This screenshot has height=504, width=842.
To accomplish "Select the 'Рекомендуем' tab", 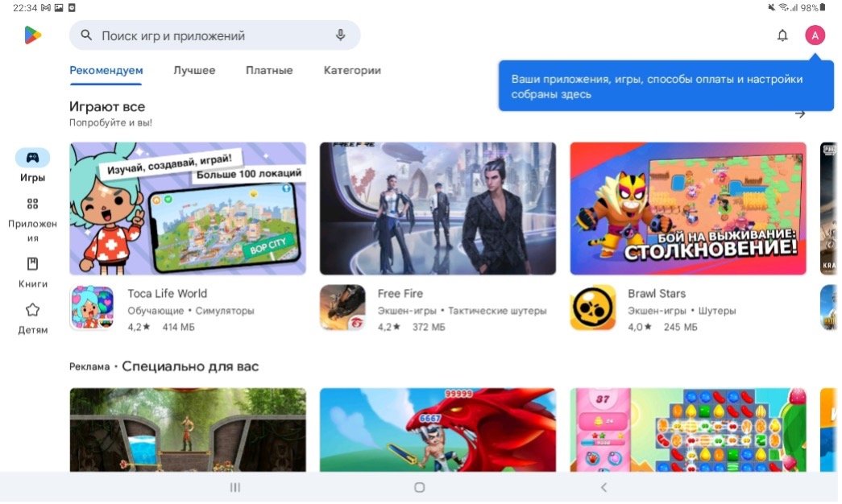I will point(106,71).
